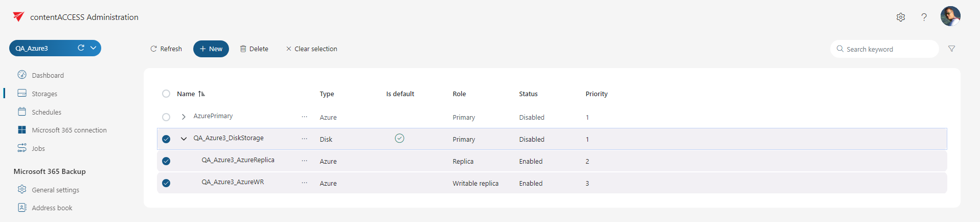Open the QA_Azure3_AzureWR storage name
The image size is (980, 222).
(x=233, y=182)
